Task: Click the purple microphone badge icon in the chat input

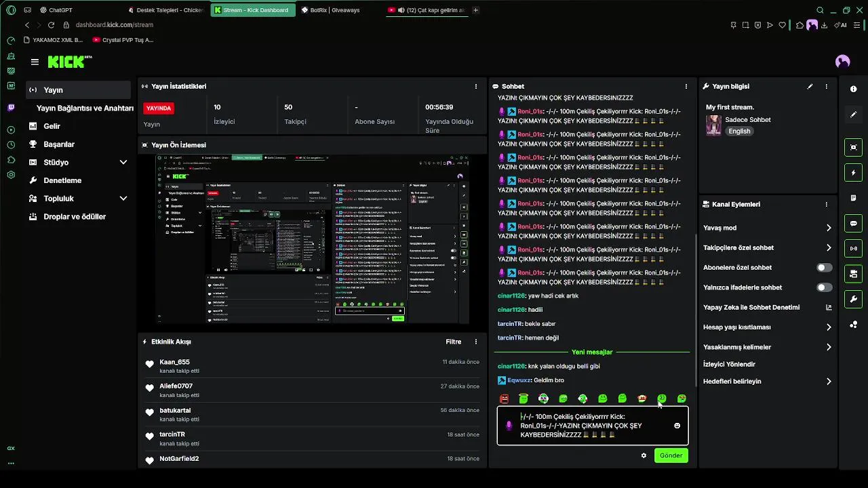Action: (x=509, y=426)
